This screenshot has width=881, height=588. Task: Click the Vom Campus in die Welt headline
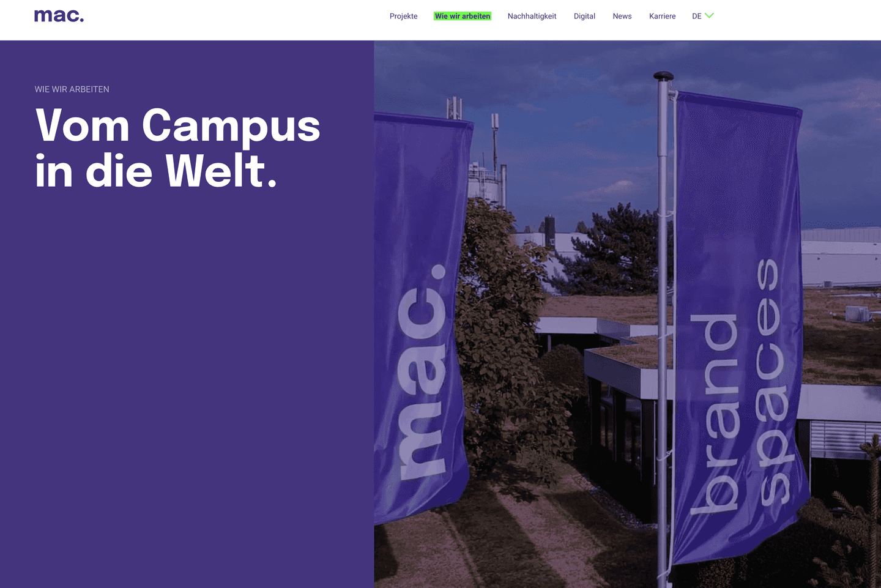point(177,148)
